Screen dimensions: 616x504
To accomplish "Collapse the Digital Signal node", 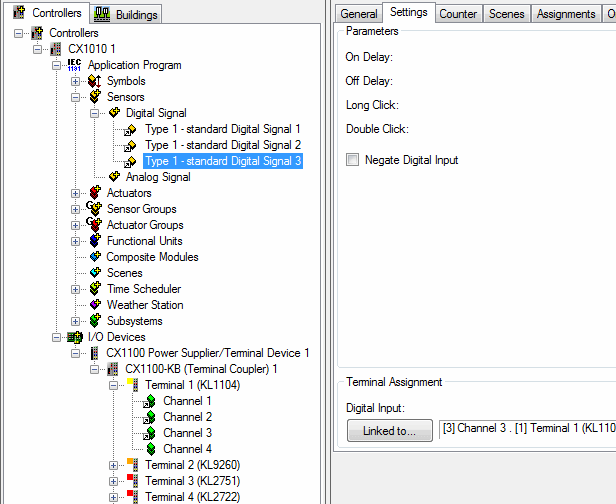I will click(94, 114).
